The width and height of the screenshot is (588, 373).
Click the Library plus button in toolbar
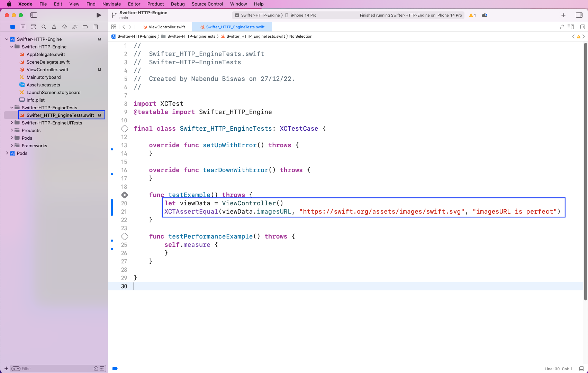(563, 15)
